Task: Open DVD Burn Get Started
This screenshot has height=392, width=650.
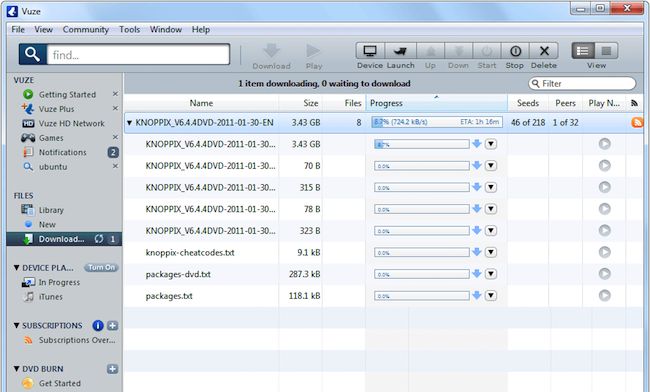Action: tap(60, 383)
